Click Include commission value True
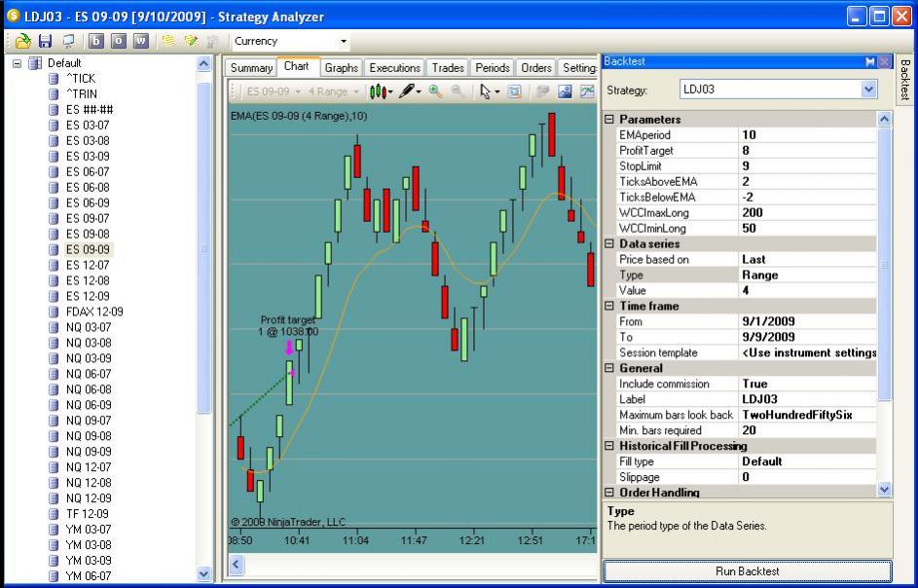918x588 pixels. 807,384
